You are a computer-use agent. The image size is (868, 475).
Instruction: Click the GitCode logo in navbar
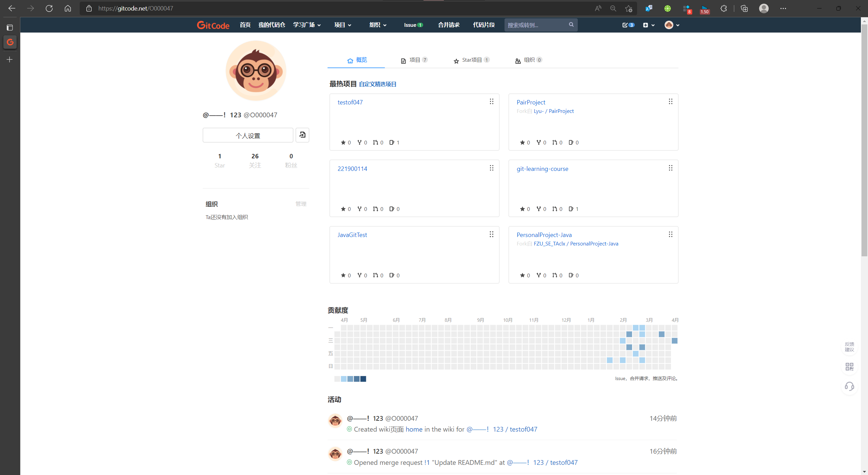point(213,25)
